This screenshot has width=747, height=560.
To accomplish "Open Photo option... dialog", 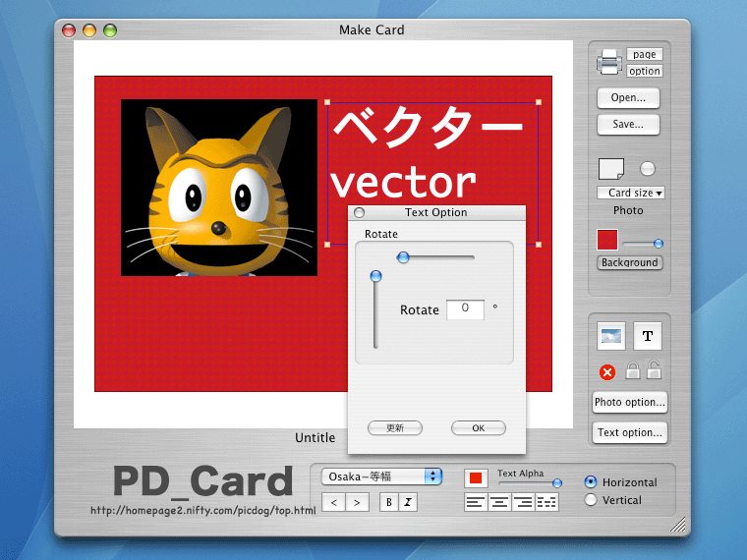I will point(629,403).
